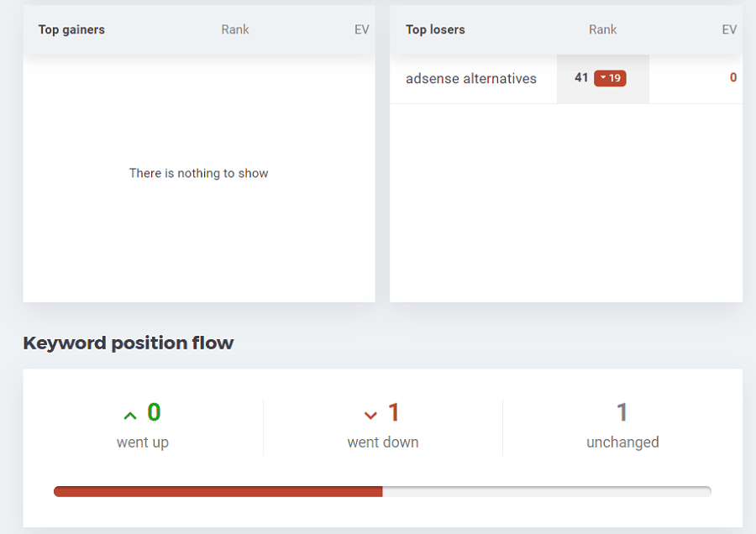Click the Keyword position flow heading
756x534 pixels.
129,343
